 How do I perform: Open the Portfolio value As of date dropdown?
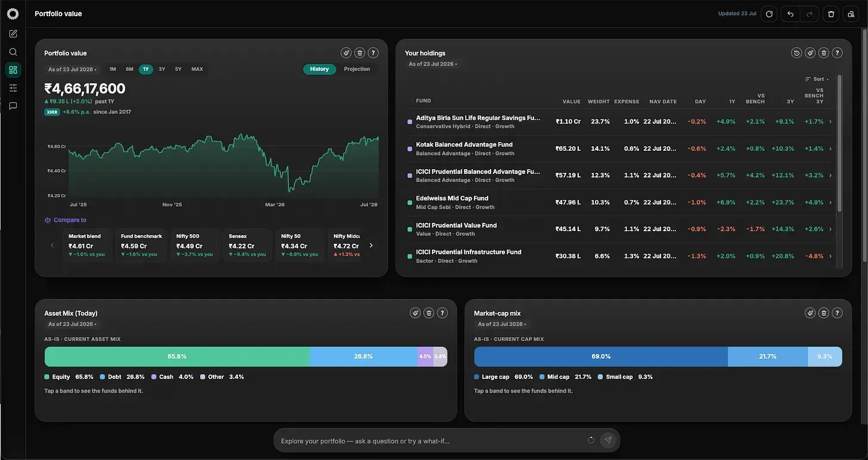pyautogui.click(x=72, y=69)
